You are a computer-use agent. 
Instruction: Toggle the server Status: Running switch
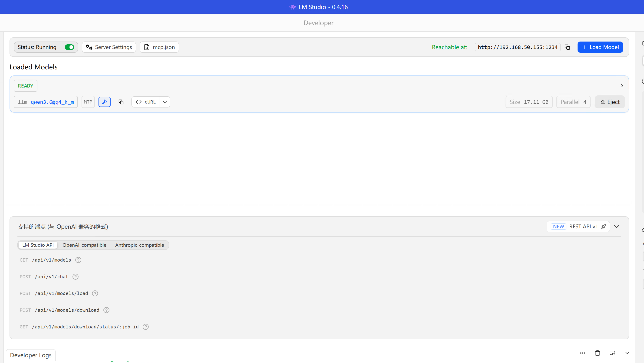(69, 47)
